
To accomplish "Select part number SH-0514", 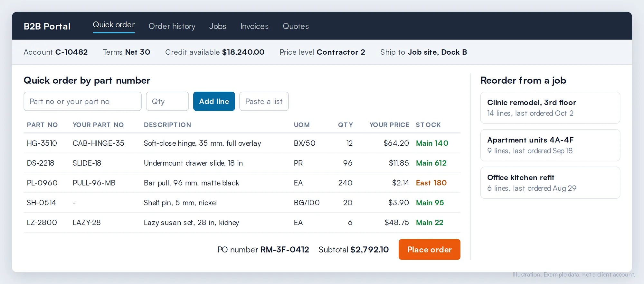I will click(x=41, y=203).
